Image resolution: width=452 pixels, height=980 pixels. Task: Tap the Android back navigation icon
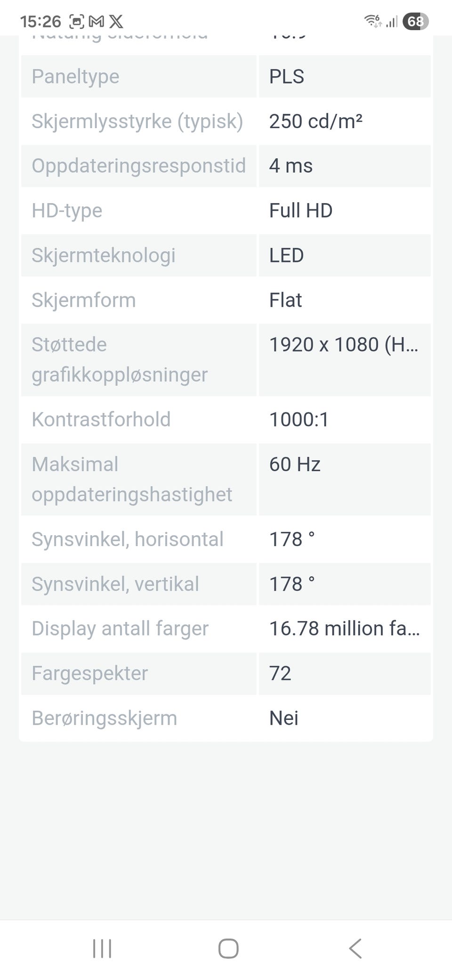355,948
